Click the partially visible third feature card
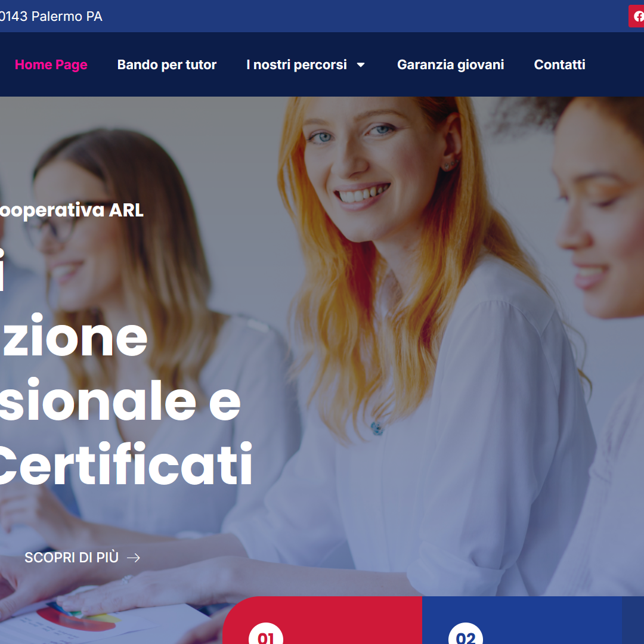Viewport: 644px width, 644px height. point(633,620)
